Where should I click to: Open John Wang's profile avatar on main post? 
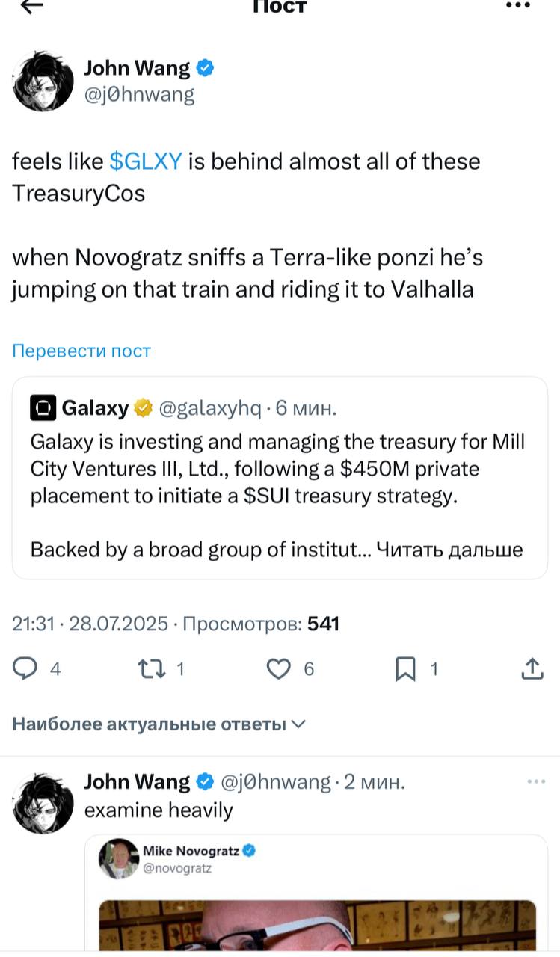44,82
